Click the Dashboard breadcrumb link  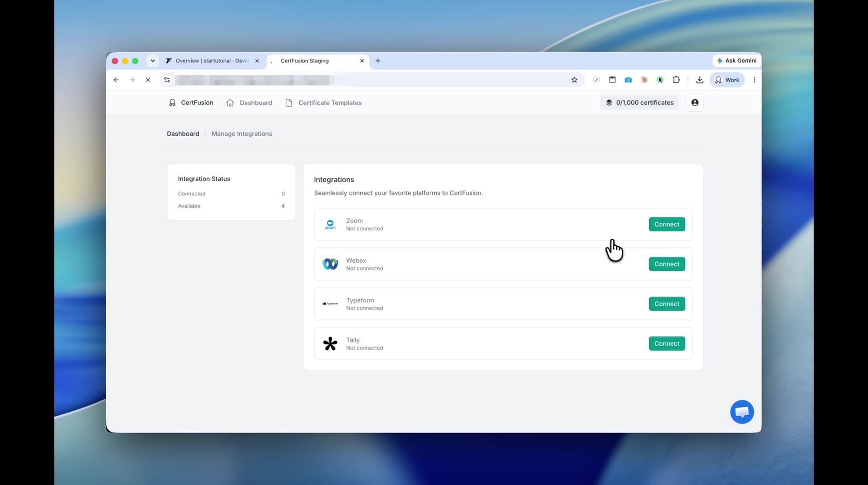pyautogui.click(x=183, y=134)
